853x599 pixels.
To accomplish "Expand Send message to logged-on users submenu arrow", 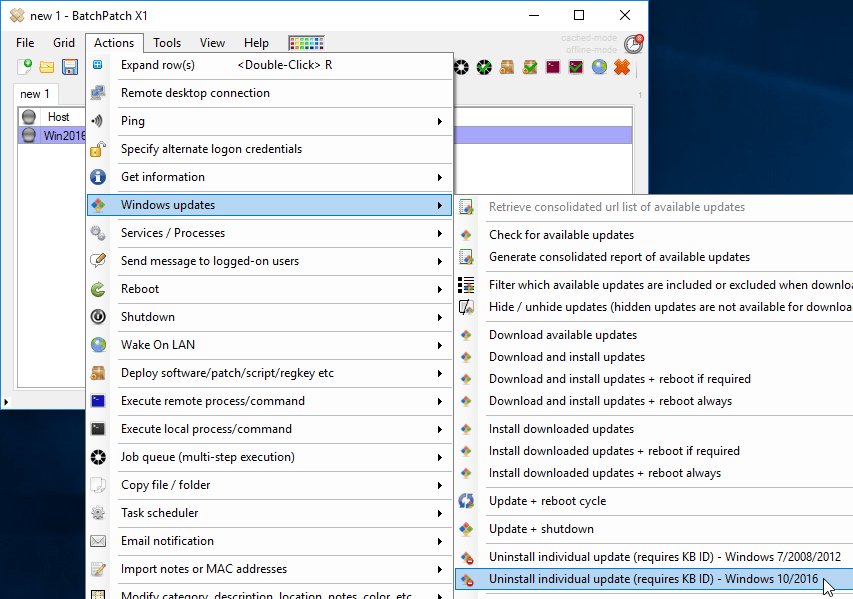I will click(440, 261).
